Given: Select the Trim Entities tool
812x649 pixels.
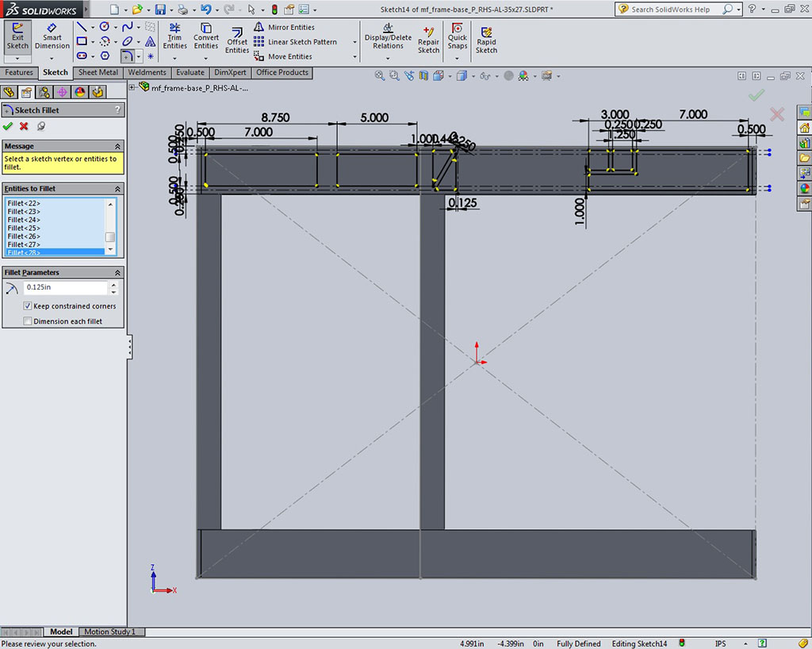Looking at the screenshot, I should click(x=174, y=36).
